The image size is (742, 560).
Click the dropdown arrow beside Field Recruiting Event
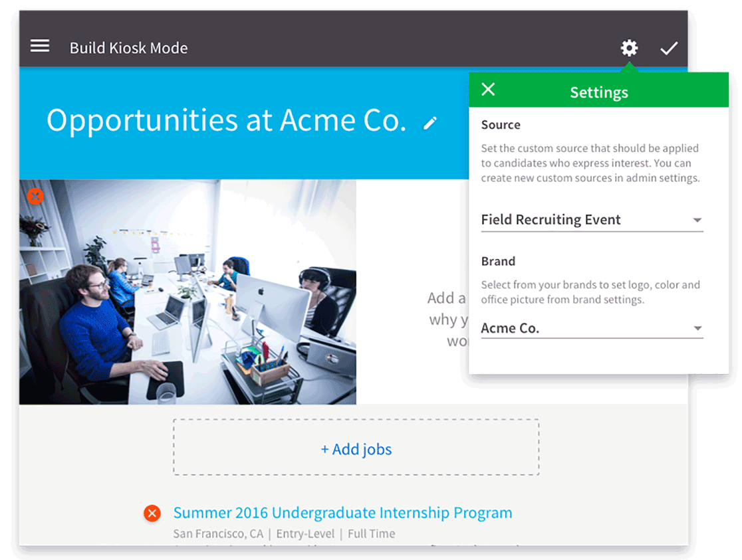697,220
